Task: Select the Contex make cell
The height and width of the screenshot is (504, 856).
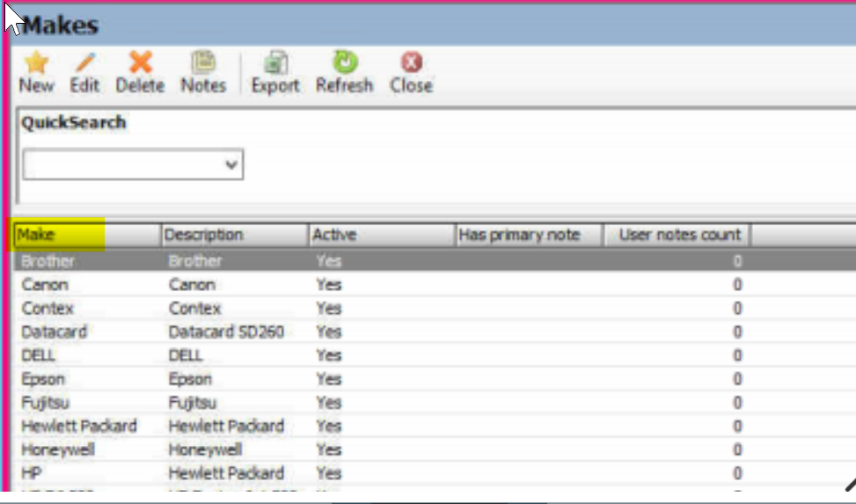Action: click(x=48, y=308)
